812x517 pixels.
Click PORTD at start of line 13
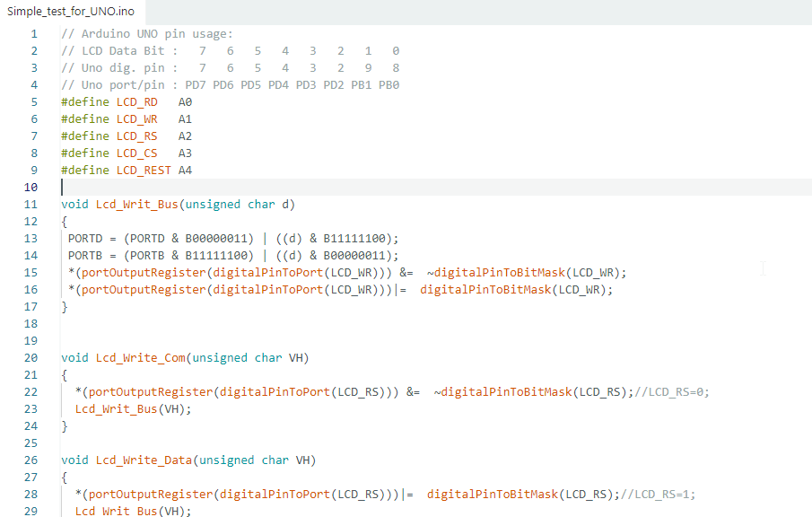85,238
